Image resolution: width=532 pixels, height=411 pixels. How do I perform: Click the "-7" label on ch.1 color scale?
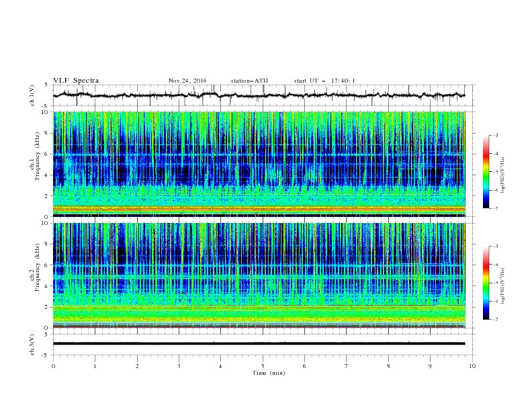tap(496, 208)
